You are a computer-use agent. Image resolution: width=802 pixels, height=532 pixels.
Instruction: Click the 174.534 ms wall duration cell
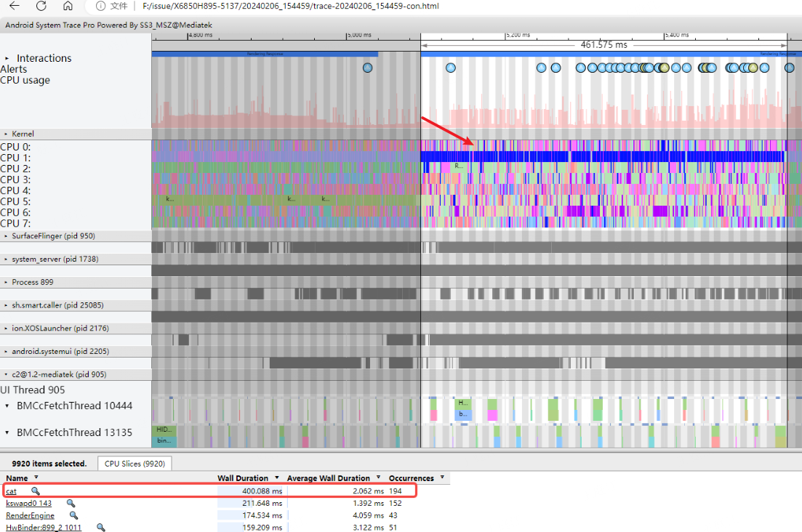click(x=262, y=515)
